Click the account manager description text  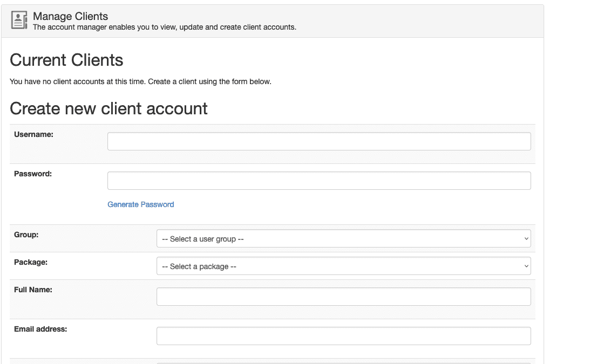coord(164,27)
